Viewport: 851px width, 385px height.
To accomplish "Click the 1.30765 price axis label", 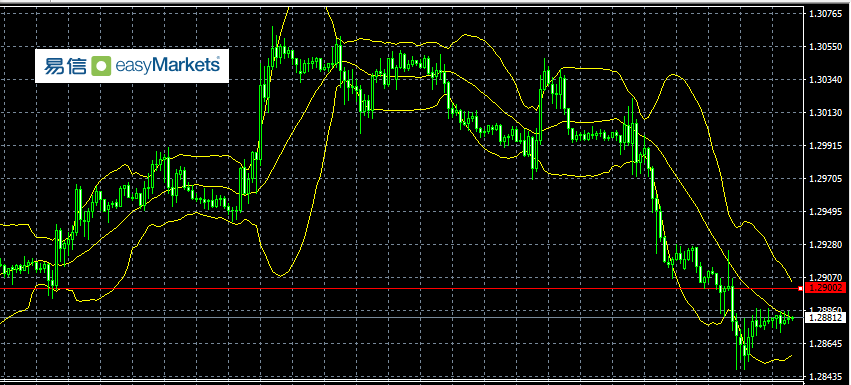I will tap(825, 14).
